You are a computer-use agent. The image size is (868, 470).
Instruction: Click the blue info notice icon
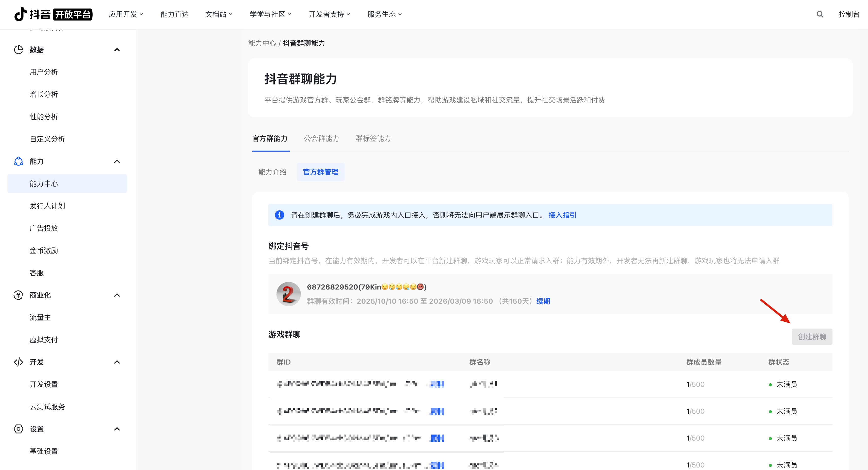(279, 215)
